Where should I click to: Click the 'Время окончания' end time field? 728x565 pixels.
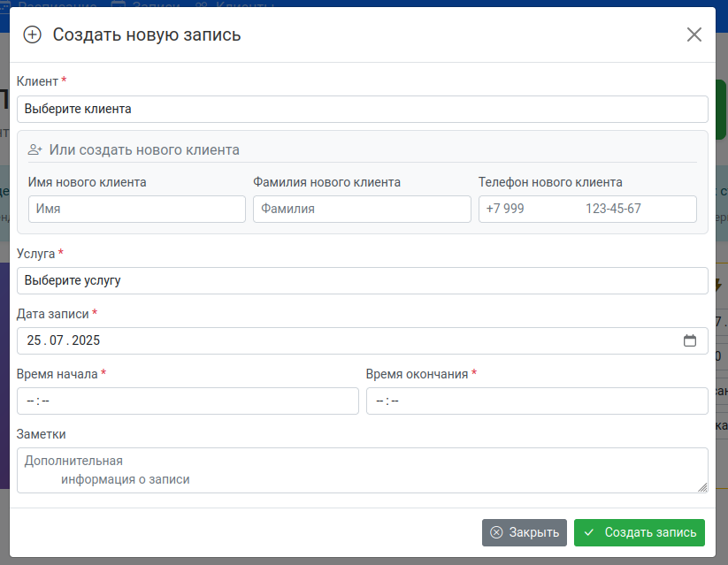click(537, 401)
